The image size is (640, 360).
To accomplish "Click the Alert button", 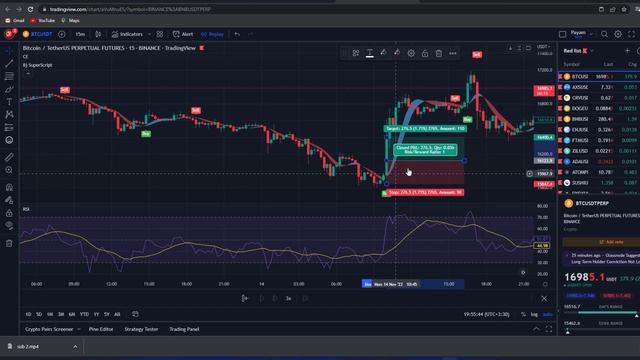I will 183,34.
